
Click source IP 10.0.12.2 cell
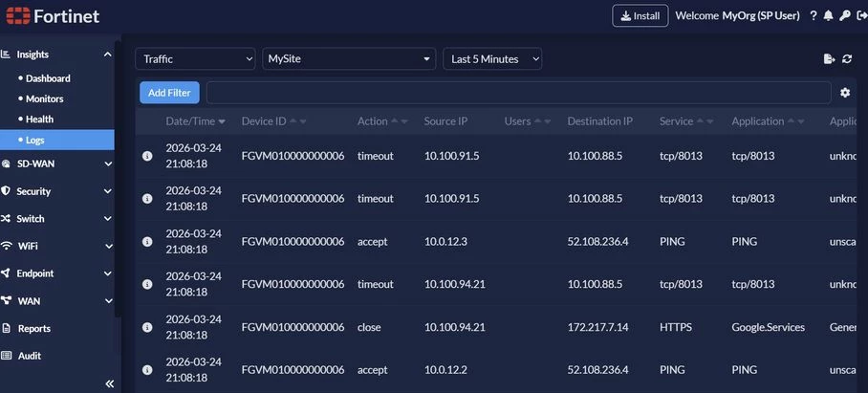tap(445, 369)
